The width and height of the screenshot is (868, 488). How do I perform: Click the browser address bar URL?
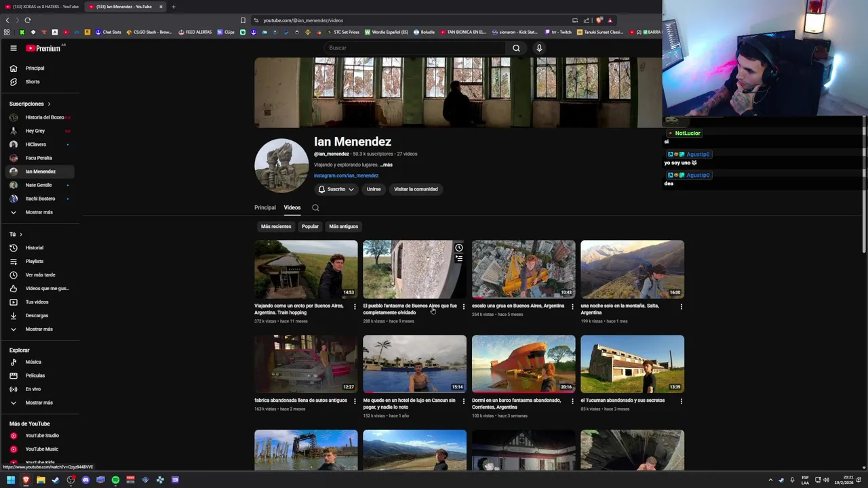pos(303,20)
